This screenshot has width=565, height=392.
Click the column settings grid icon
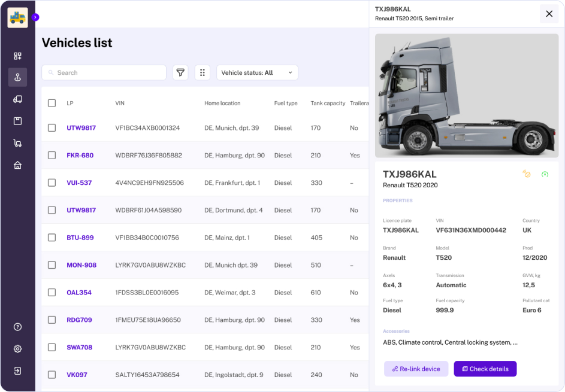[x=203, y=72]
